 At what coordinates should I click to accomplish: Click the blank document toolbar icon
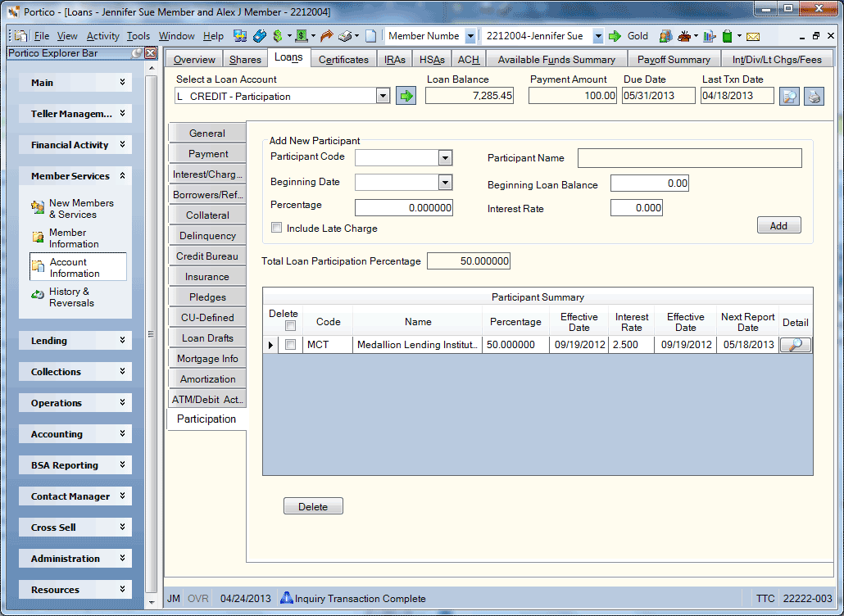click(371, 36)
